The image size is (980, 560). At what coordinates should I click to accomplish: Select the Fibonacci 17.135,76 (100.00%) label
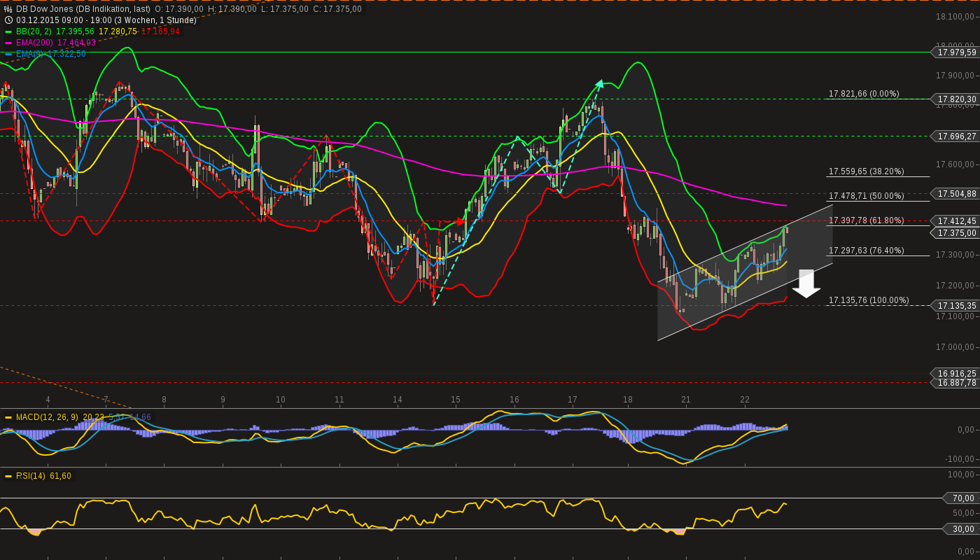pyautogui.click(x=869, y=300)
